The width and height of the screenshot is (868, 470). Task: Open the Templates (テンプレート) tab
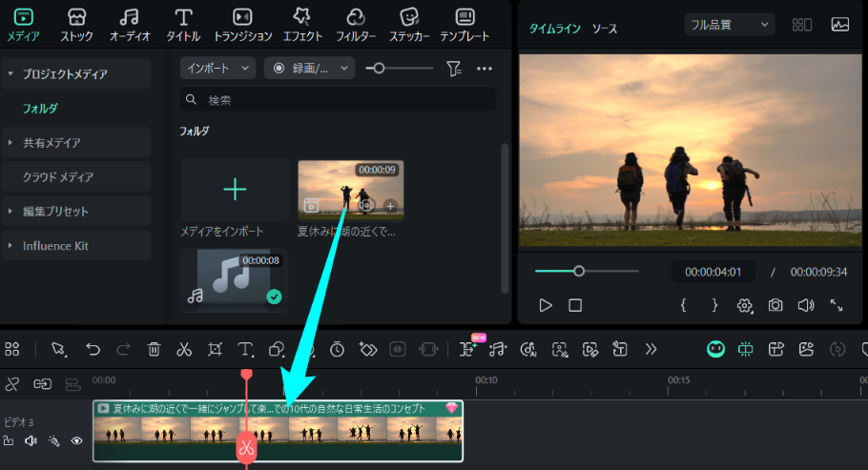465,25
